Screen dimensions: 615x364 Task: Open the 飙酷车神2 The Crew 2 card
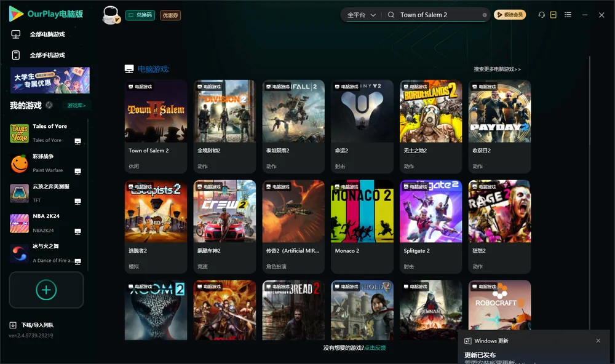point(224,226)
